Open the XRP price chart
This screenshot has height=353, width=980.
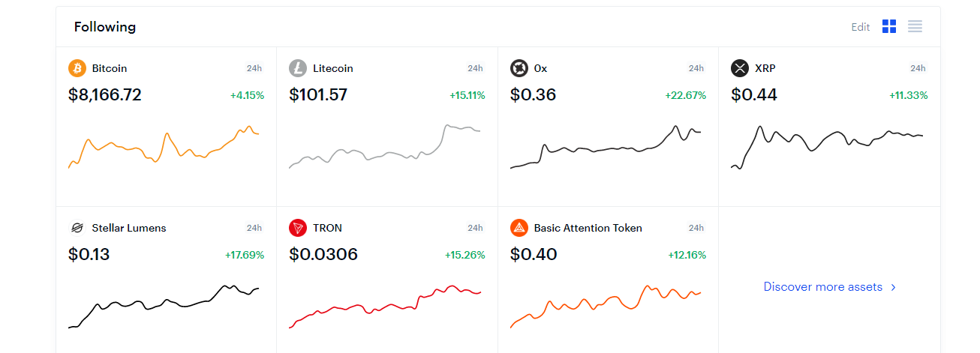827,147
